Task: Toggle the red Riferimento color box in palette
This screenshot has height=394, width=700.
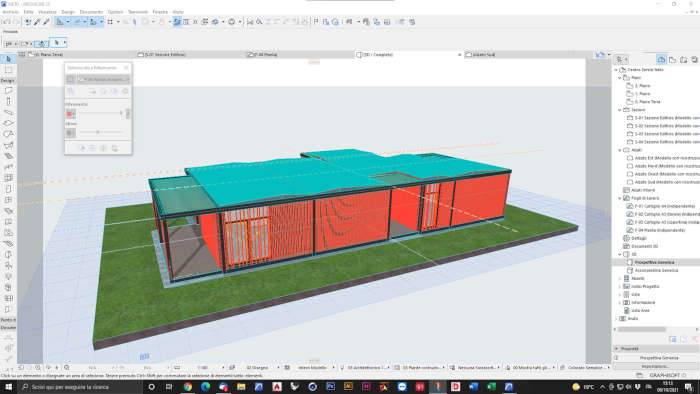Action: click(71, 114)
